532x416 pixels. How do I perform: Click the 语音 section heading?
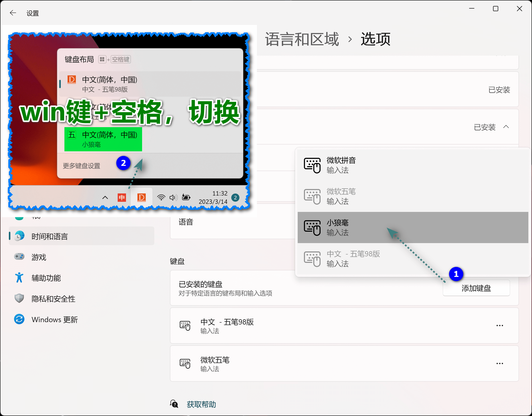point(186,222)
